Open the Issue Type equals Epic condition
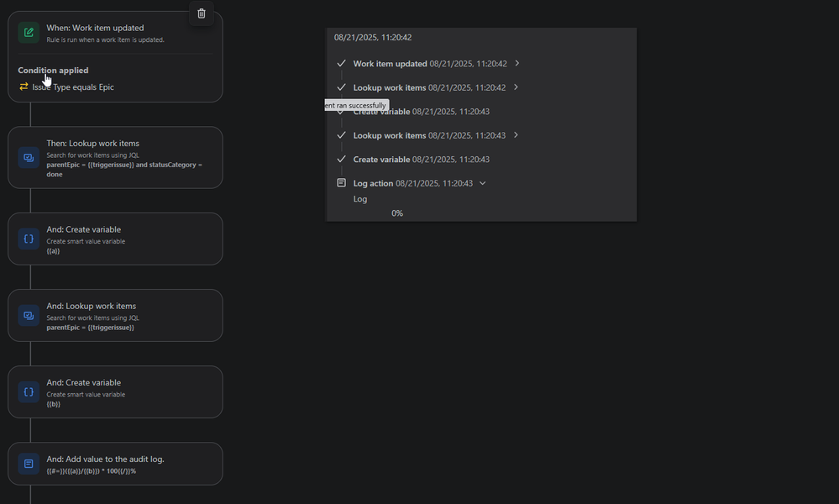This screenshot has width=839, height=504. tap(76, 87)
